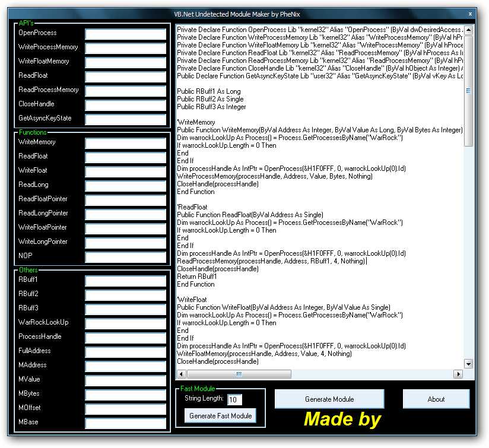Open the About dialog
This screenshot has width=489, height=448.
pyautogui.click(x=436, y=399)
